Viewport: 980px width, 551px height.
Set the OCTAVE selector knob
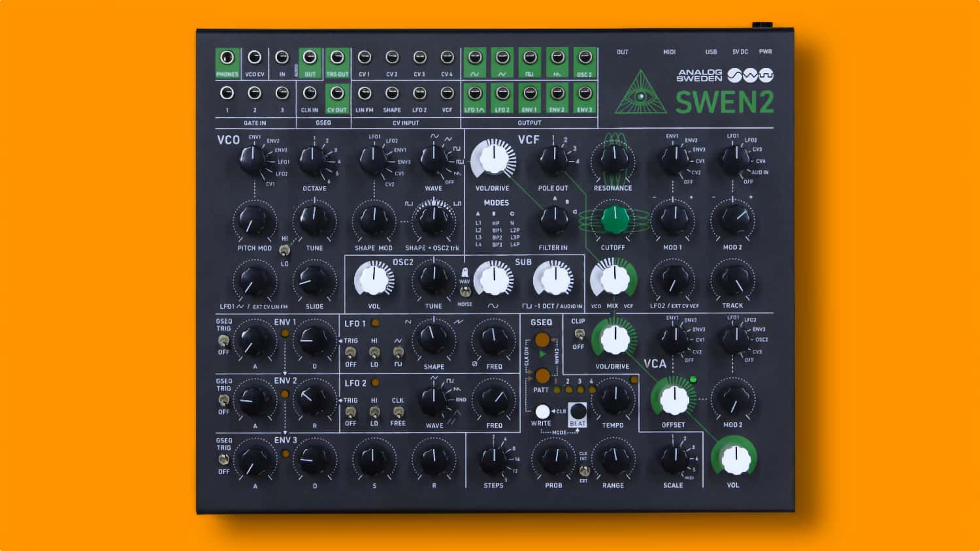[x=314, y=161]
